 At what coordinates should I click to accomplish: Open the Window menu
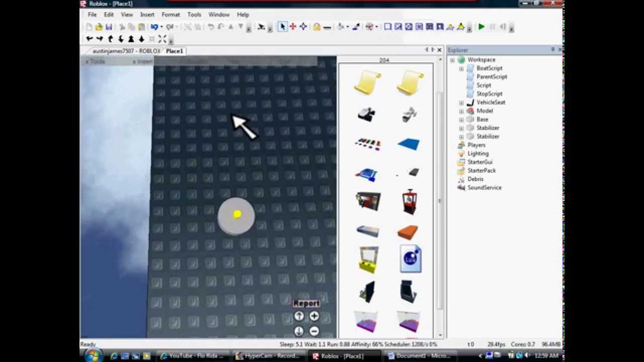(219, 15)
